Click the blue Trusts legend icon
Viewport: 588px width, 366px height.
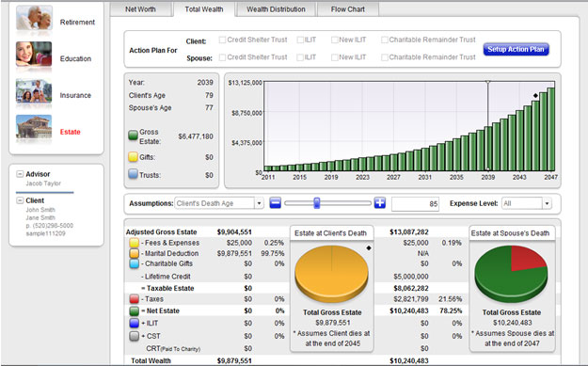click(x=134, y=174)
